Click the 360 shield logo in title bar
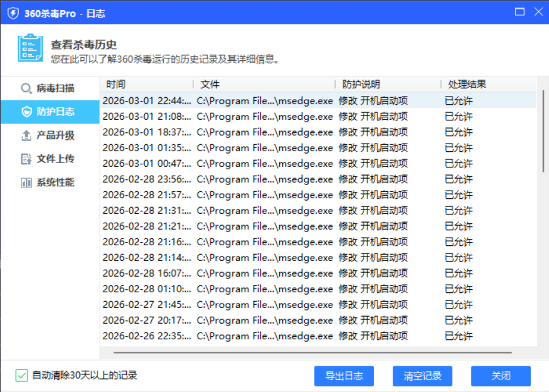The height and width of the screenshot is (392, 549). [13, 12]
